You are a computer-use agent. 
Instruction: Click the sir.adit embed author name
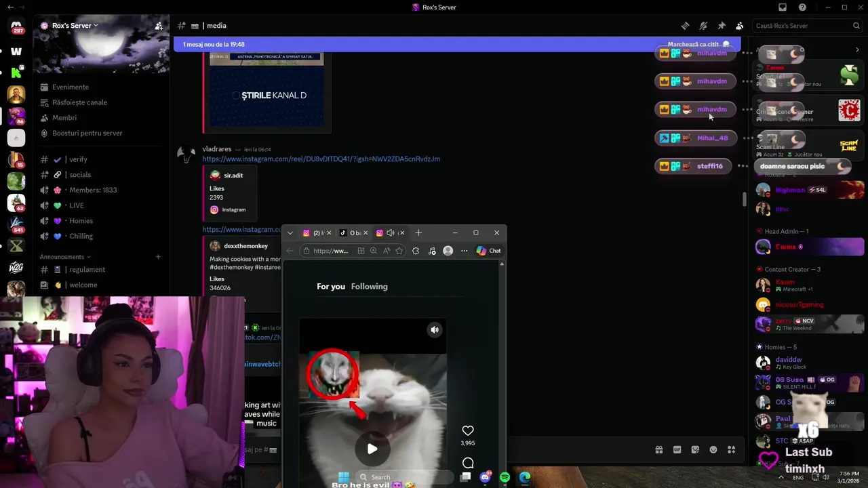[233, 176]
